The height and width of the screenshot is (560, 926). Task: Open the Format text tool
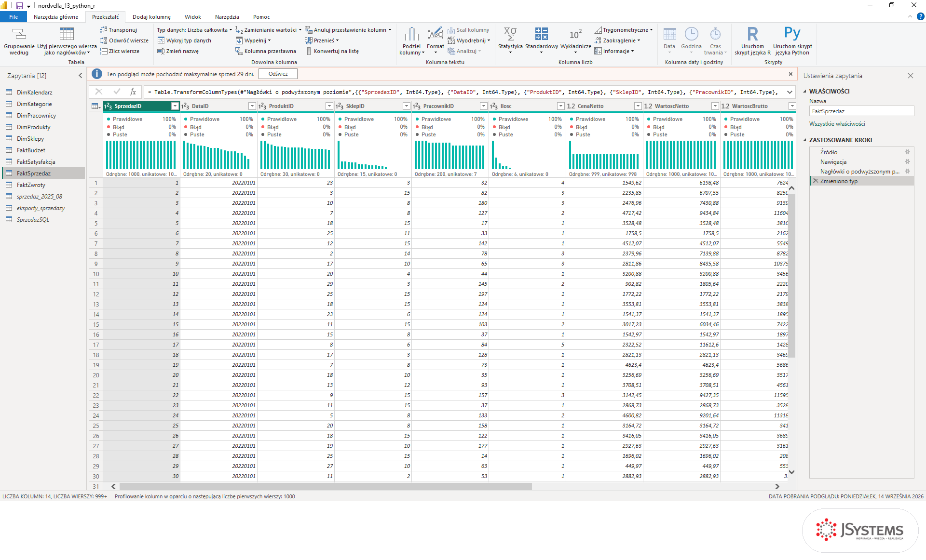[435, 40]
